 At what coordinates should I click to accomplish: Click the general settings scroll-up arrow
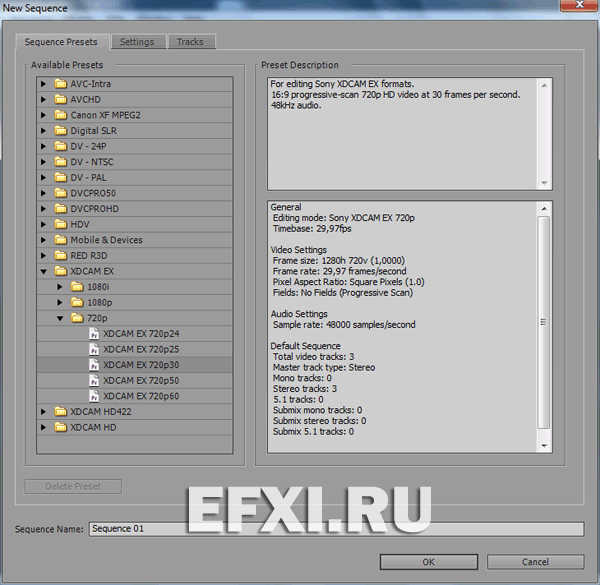click(x=544, y=209)
